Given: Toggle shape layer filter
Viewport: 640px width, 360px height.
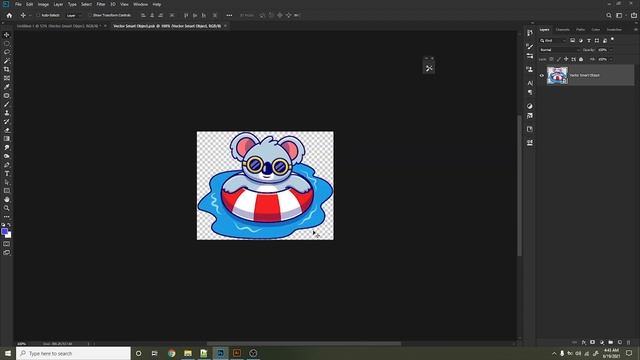Looking at the screenshot, I should tap(597, 40).
